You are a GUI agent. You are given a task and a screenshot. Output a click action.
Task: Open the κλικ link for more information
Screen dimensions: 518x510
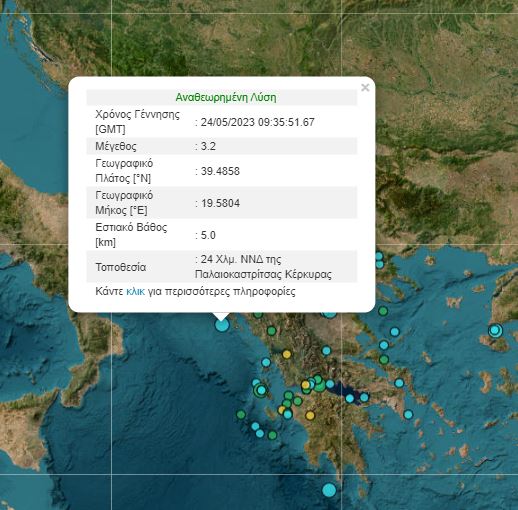135,291
